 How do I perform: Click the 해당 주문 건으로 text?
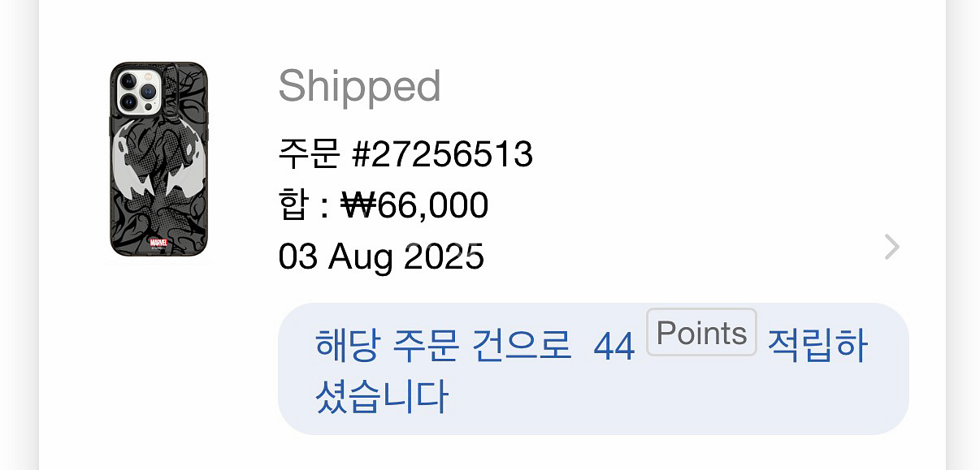(443, 347)
